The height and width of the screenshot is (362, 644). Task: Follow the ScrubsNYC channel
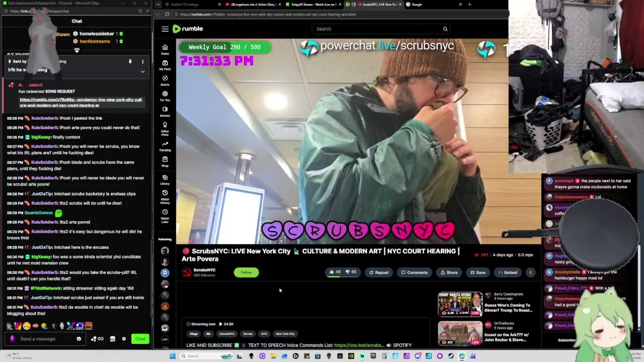(x=246, y=273)
